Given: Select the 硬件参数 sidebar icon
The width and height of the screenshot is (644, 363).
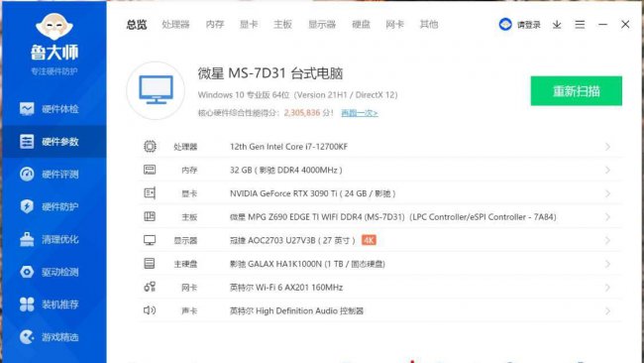Looking at the screenshot, I should pos(27,142).
